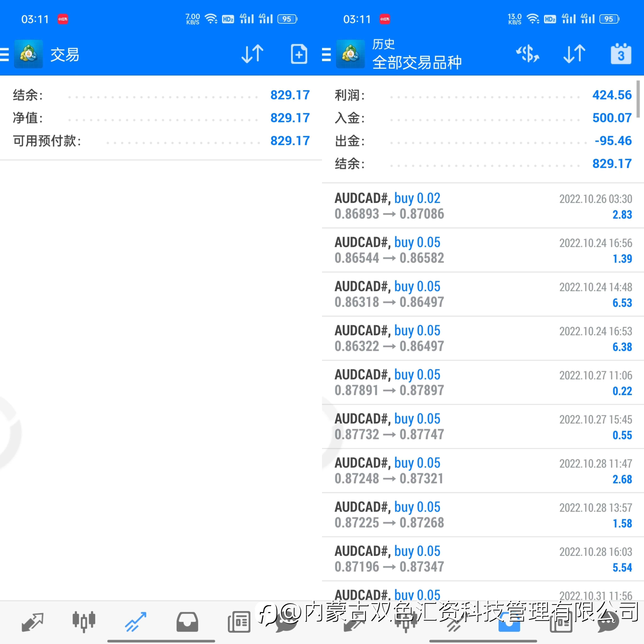Open hamburger menu on the 历史 screen
The height and width of the screenshot is (644, 644).
coord(326,54)
